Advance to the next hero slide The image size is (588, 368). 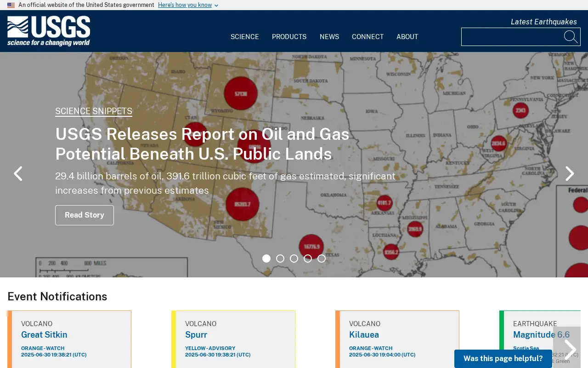[570, 173]
